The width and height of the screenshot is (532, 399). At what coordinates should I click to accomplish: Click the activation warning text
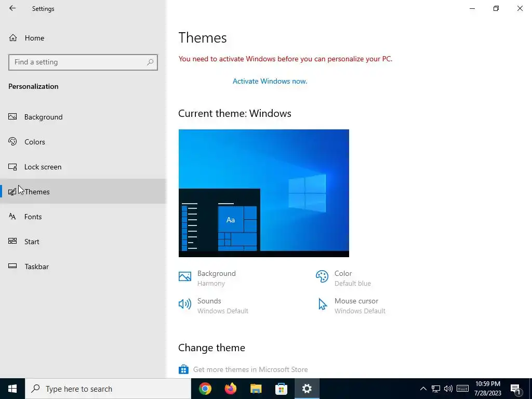[285, 59]
